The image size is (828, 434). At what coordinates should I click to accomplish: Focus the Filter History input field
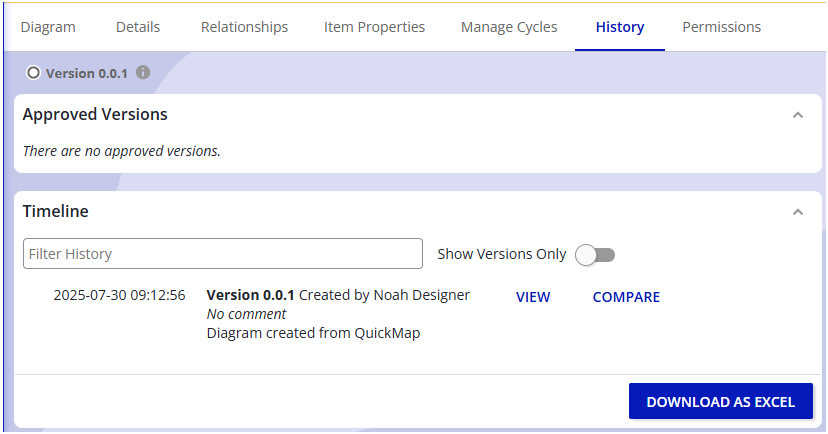point(223,254)
